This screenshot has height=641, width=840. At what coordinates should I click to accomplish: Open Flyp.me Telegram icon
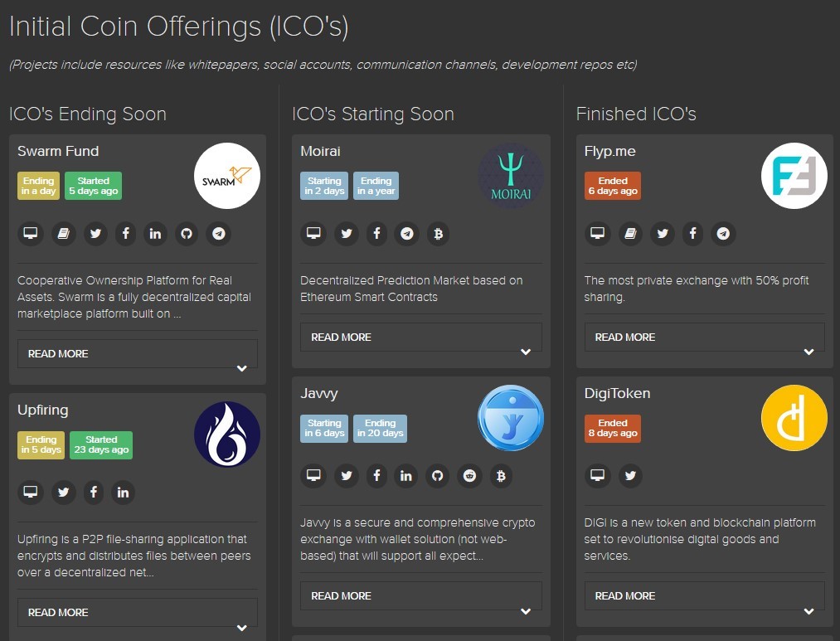[x=723, y=234]
